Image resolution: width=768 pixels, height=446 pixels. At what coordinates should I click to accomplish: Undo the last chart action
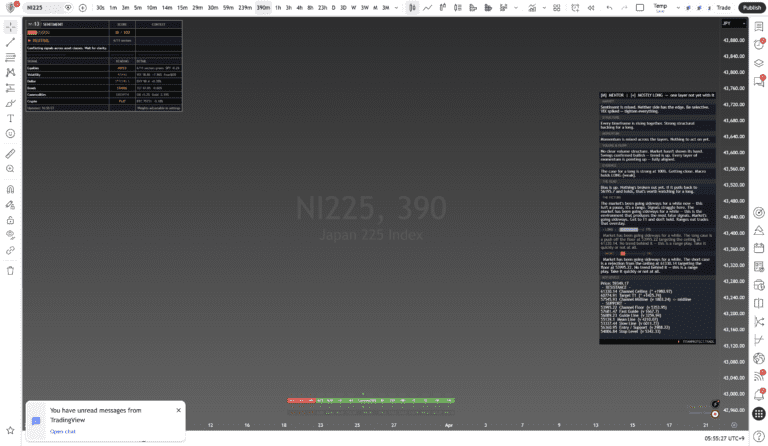609,8
